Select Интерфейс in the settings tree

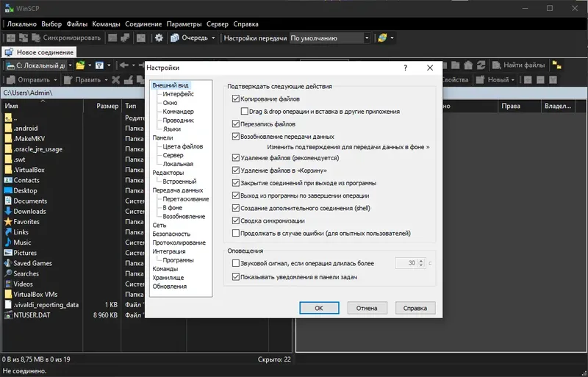click(x=178, y=94)
